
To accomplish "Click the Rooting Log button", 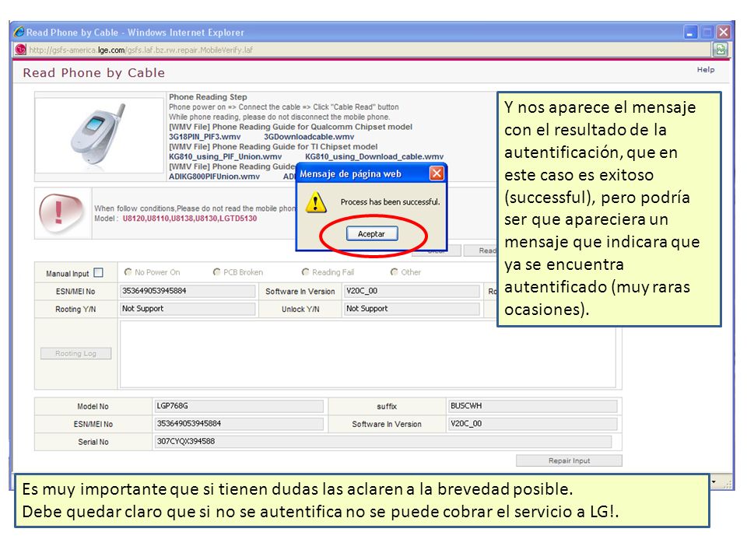I will (x=75, y=353).
